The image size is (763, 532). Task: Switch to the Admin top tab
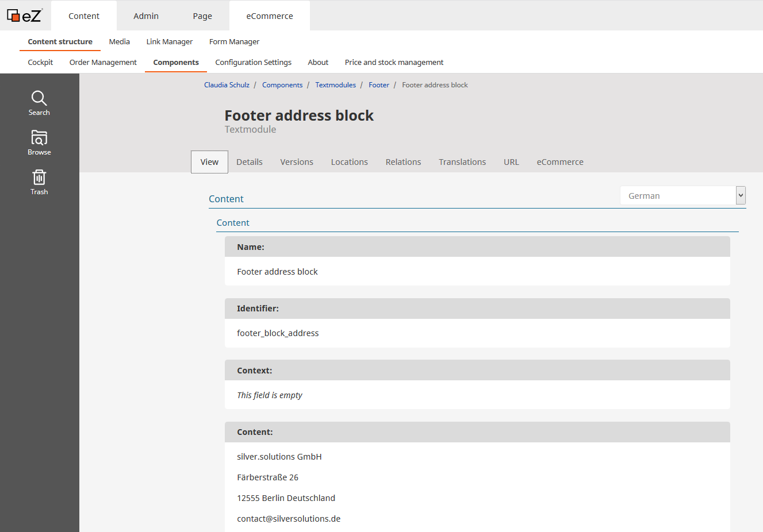tap(146, 16)
